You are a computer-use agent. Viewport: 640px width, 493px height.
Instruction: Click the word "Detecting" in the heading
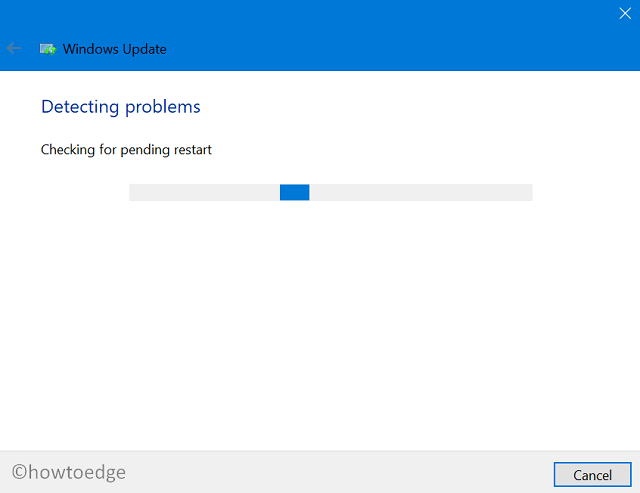click(81, 107)
